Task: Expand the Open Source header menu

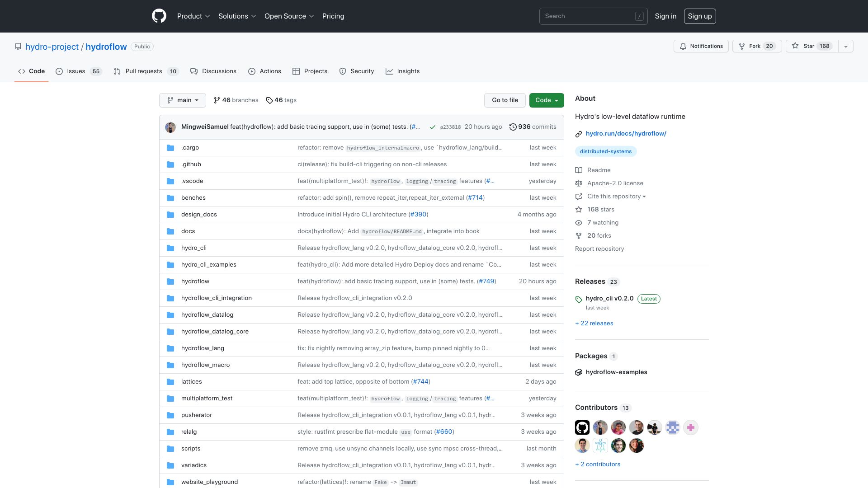Action: [289, 16]
